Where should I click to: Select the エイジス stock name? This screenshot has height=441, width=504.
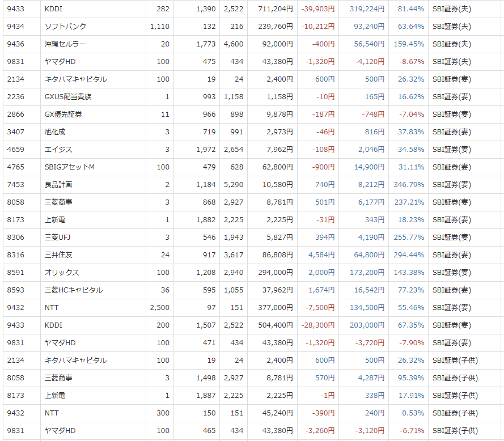pos(58,150)
